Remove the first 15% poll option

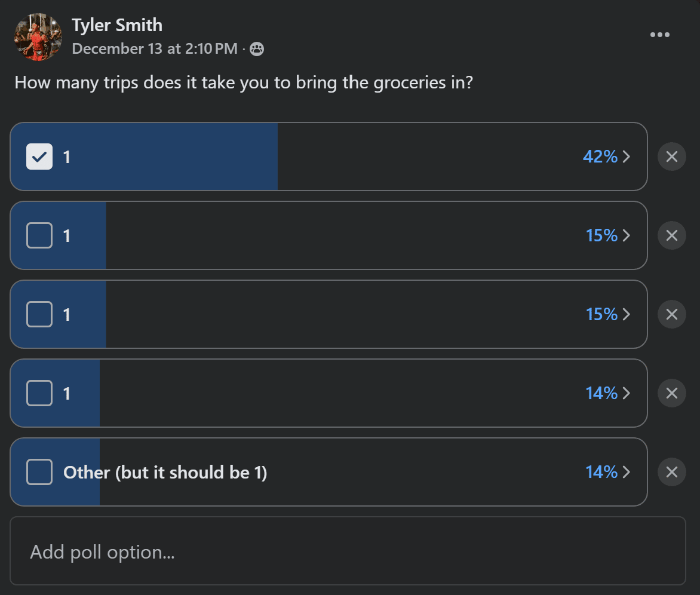(671, 235)
